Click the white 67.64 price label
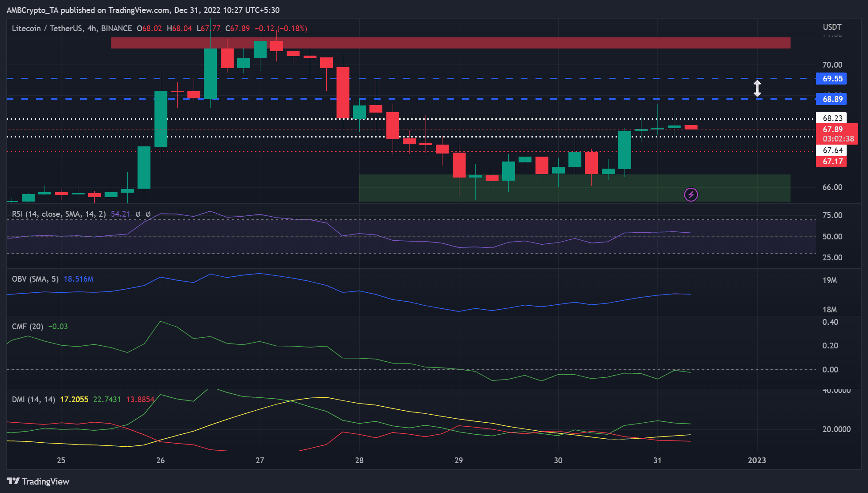The width and height of the screenshot is (868, 493). point(831,150)
